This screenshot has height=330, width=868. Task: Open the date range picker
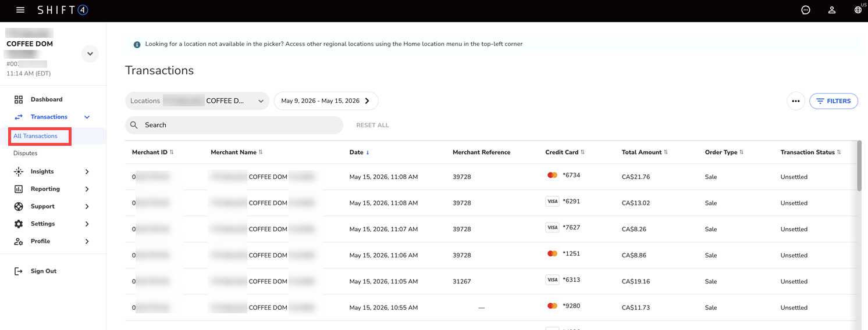click(x=326, y=101)
